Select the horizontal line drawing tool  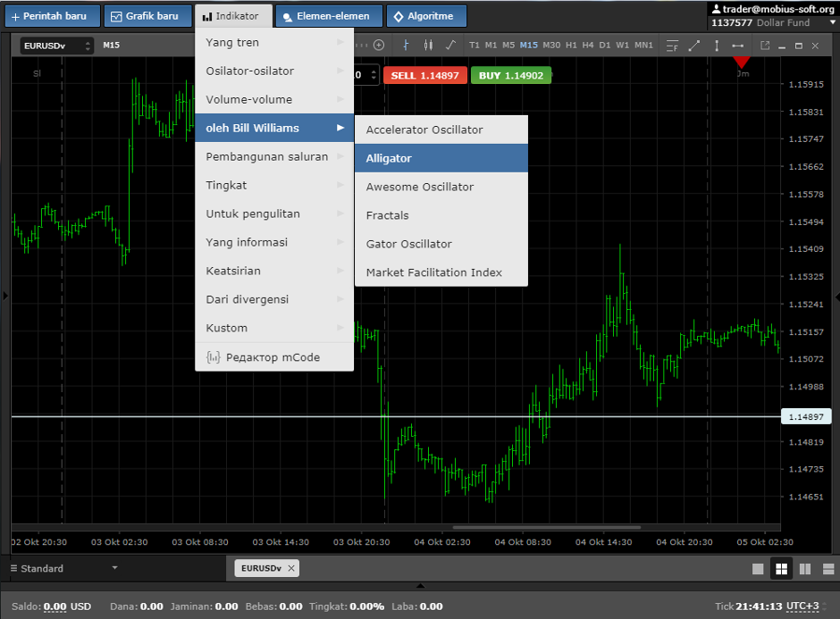pos(737,46)
